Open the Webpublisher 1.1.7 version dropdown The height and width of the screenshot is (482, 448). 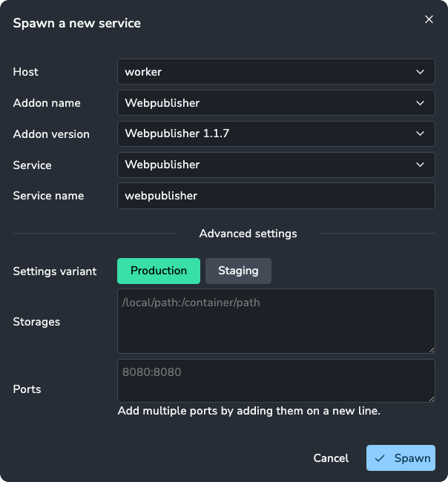tap(267, 134)
